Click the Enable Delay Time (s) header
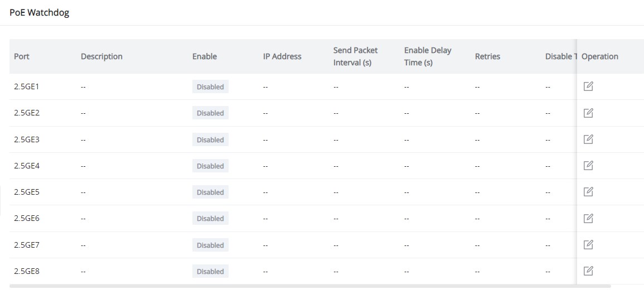Image resolution: width=644 pixels, height=299 pixels. pos(428,56)
